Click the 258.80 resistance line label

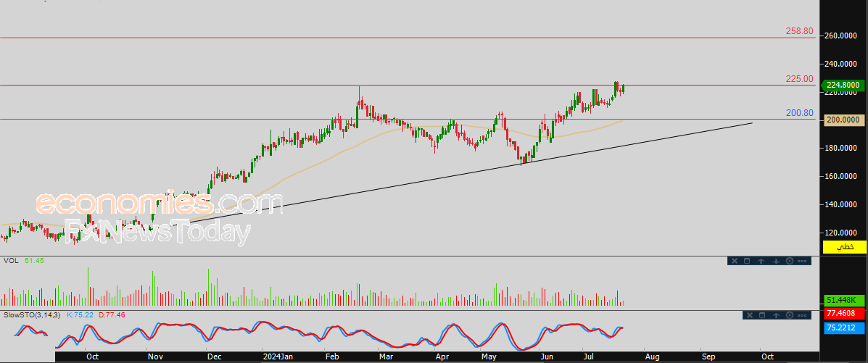pos(799,32)
